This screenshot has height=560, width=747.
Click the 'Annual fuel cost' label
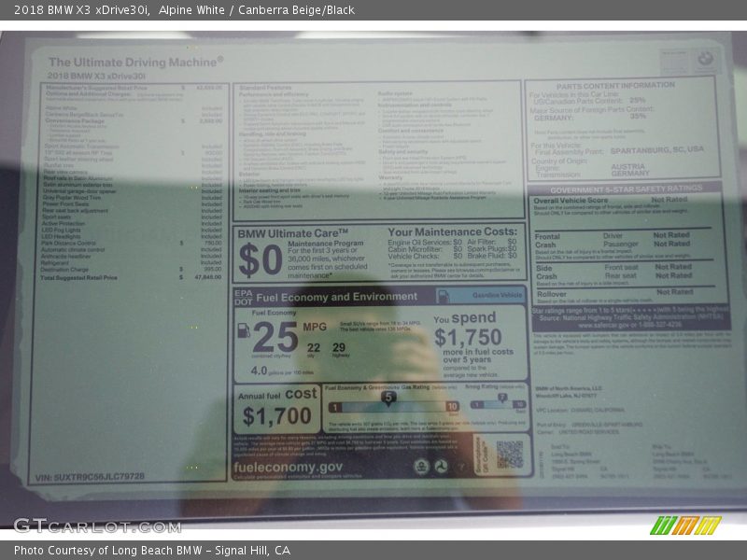click(x=277, y=395)
